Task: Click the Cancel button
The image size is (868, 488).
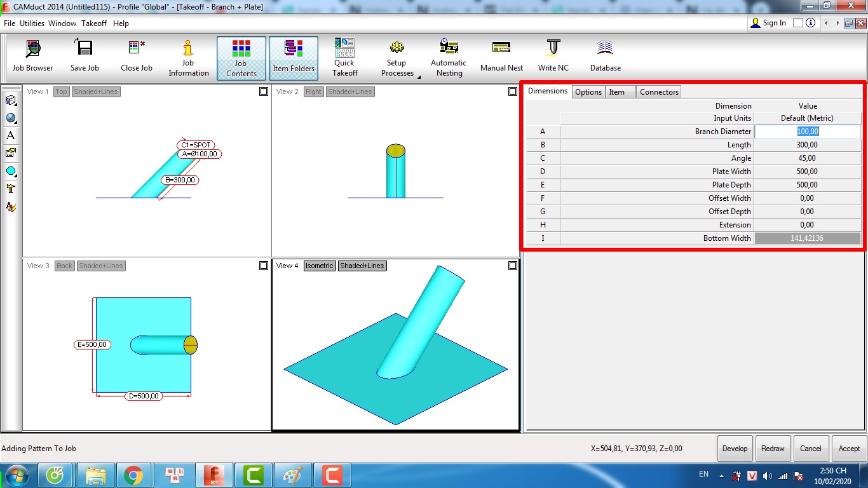Action: click(811, 448)
